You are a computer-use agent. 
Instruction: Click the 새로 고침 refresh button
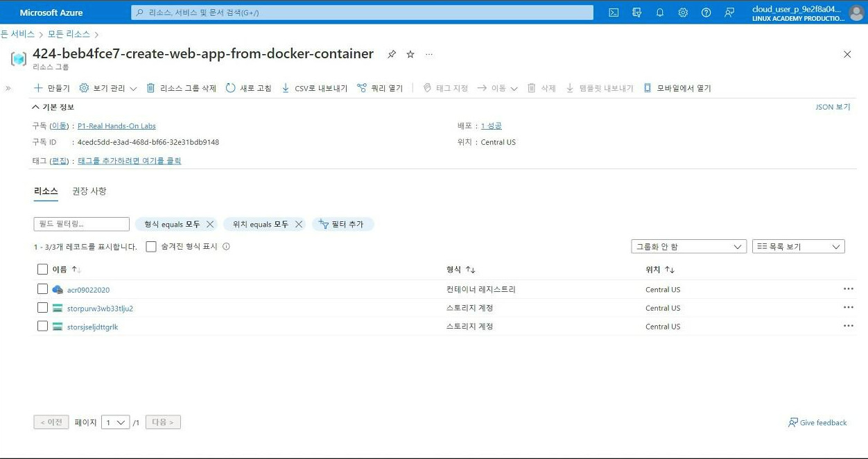pyautogui.click(x=249, y=88)
